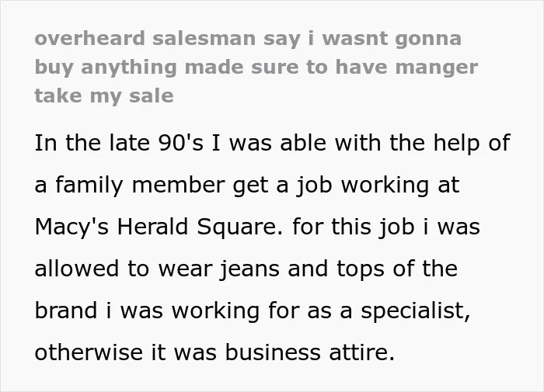Open the gray post title about the salesman

256,67
